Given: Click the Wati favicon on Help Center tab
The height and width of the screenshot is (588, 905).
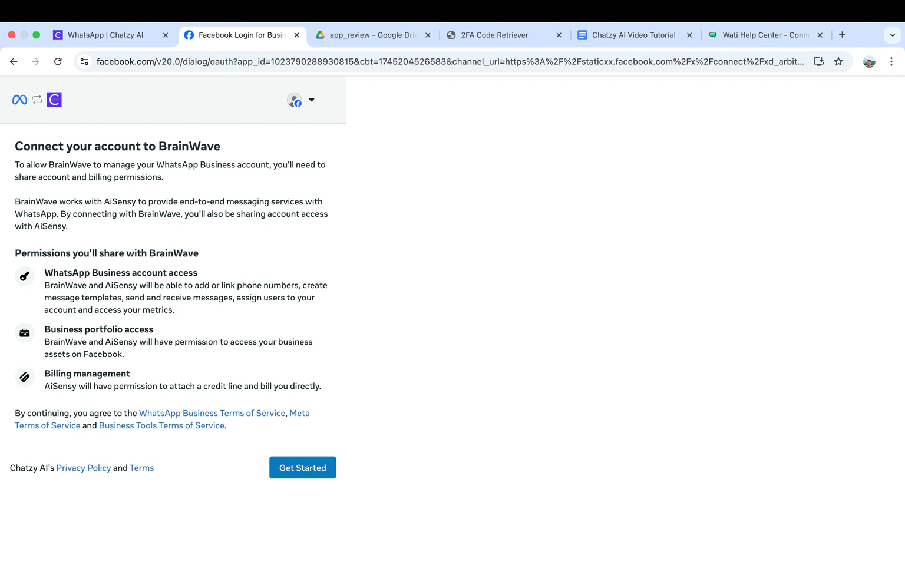Looking at the screenshot, I should pyautogui.click(x=713, y=35).
